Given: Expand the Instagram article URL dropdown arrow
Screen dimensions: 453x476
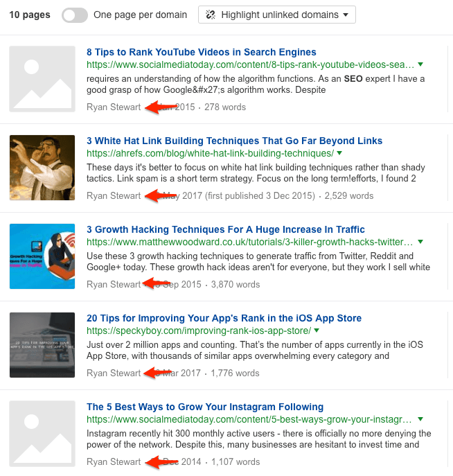Looking at the screenshot, I should (420, 419).
